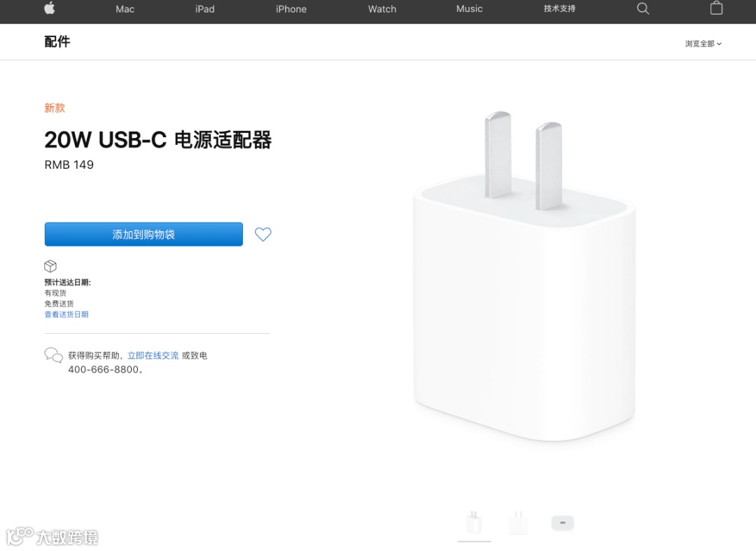Click the large adapter product image
This screenshot has height=551, width=756.
[x=524, y=277]
